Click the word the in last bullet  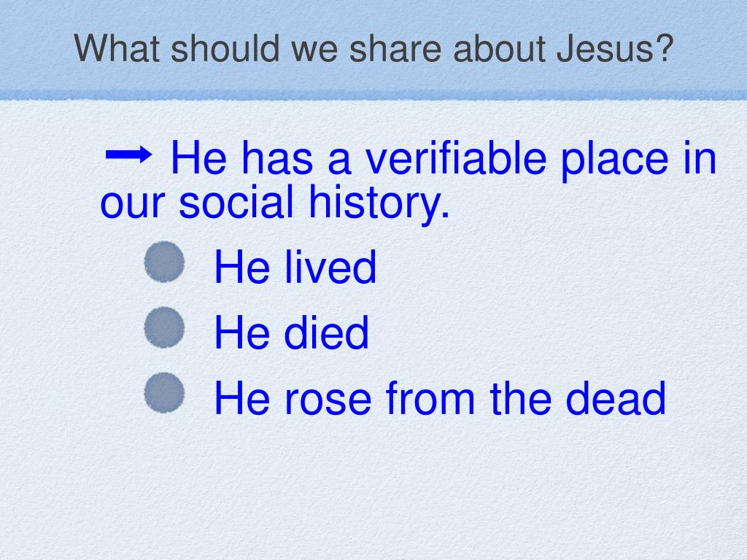[521, 398]
